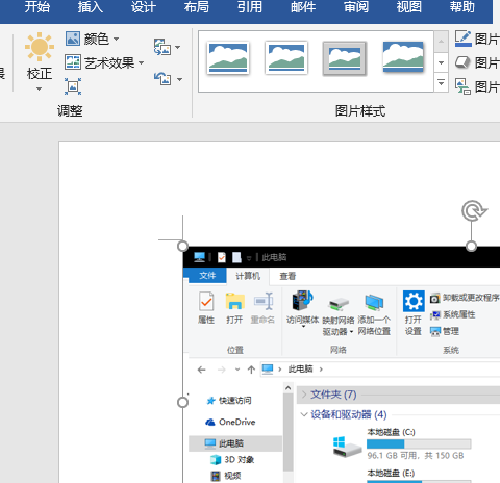Screen dimensions: 500x483
Task: Click the 重命名 icon in Explorer screenshot
Action: pyautogui.click(x=263, y=301)
